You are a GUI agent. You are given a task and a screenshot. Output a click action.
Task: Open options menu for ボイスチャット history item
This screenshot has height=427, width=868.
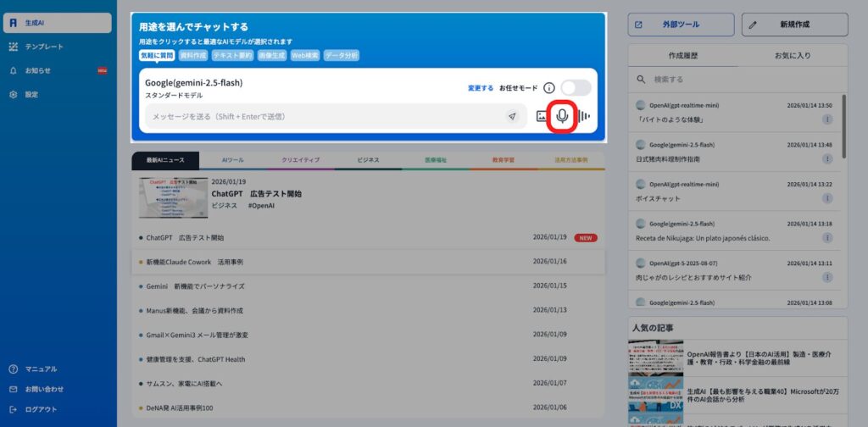click(826, 198)
